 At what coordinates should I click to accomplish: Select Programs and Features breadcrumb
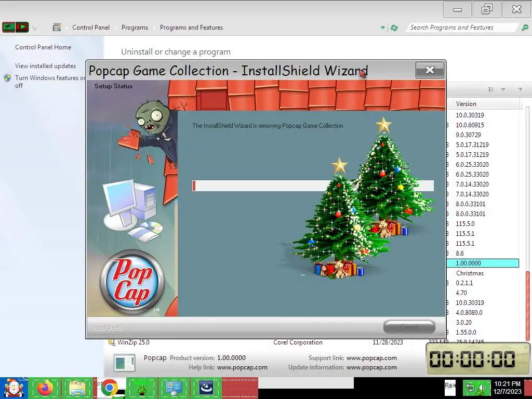[x=191, y=28]
